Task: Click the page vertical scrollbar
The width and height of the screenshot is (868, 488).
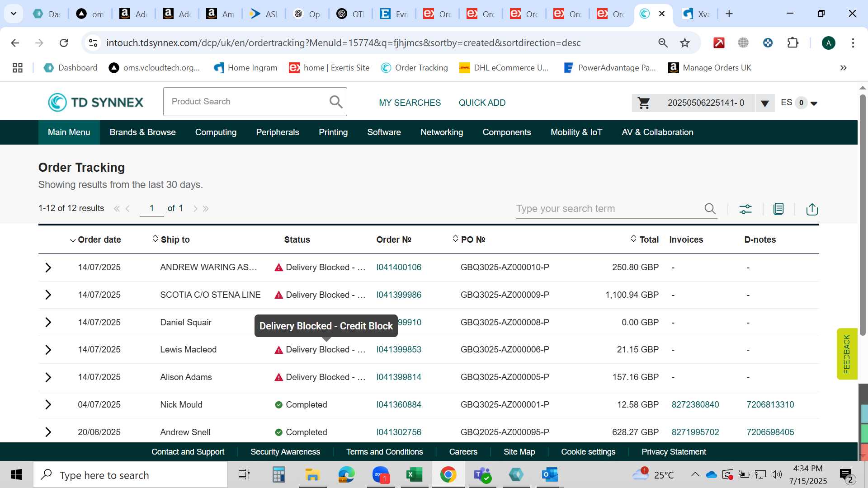Action: point(863,215)
